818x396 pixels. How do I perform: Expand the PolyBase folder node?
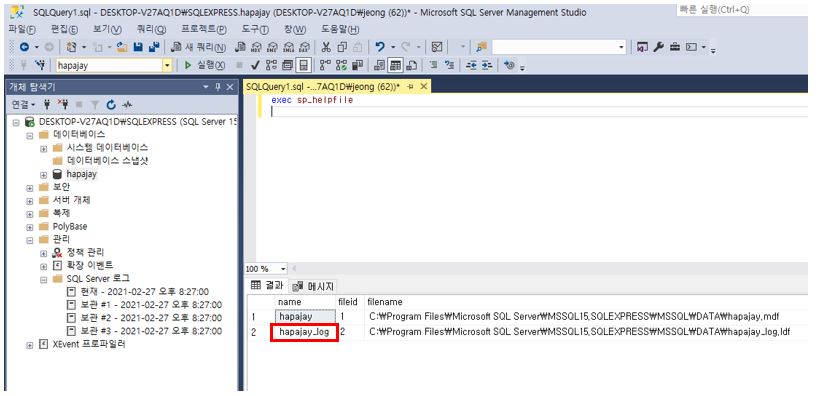30,226
